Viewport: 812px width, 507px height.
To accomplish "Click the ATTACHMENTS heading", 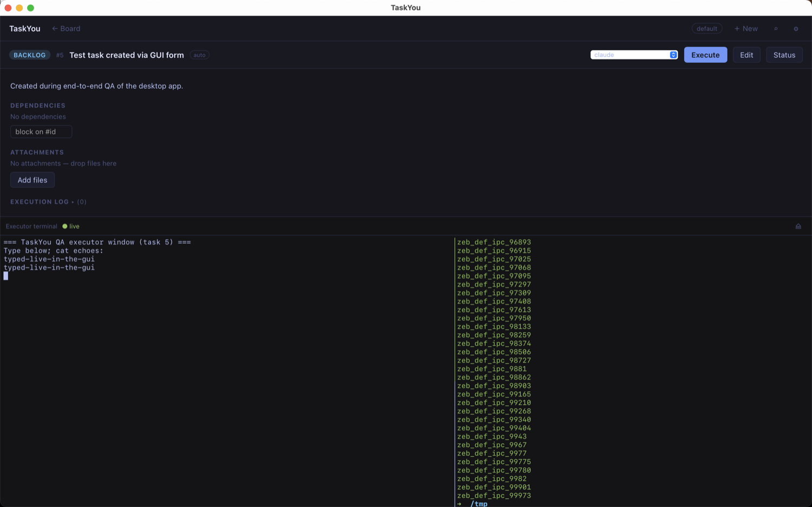I will (37, 153).
